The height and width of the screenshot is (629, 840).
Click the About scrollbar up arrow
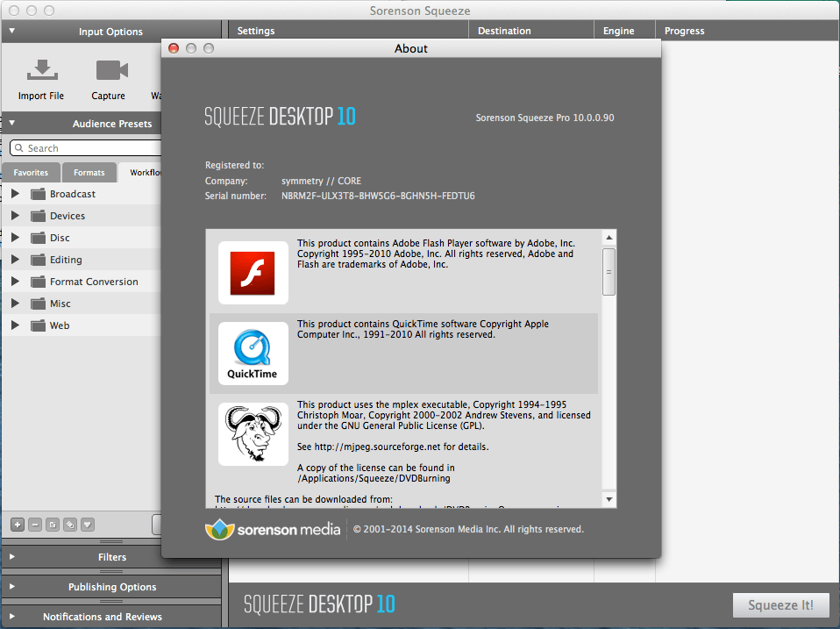coord(609,238)
